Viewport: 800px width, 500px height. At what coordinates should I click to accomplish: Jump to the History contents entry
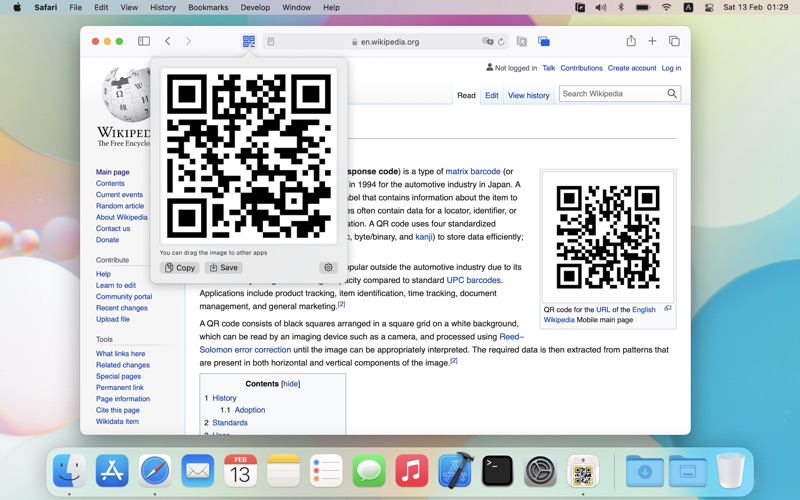[224, 398]
